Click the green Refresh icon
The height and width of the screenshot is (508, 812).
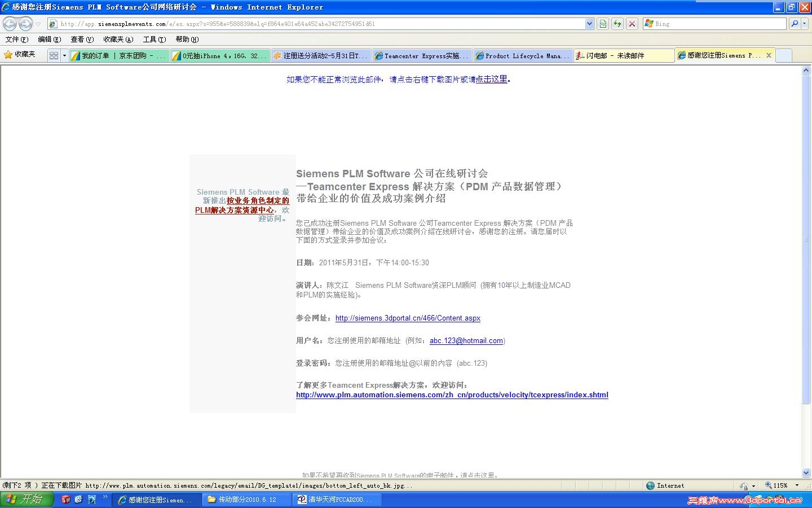pos(617,24)
